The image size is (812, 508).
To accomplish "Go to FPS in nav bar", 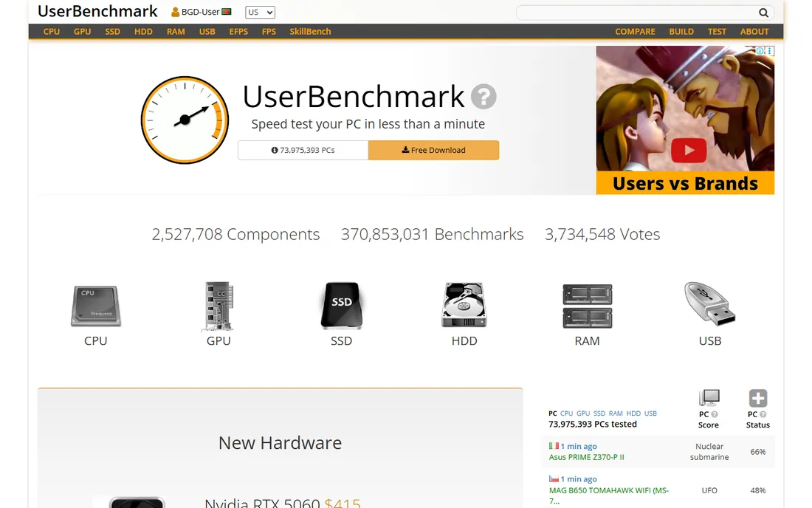I will tap(269, 32).
